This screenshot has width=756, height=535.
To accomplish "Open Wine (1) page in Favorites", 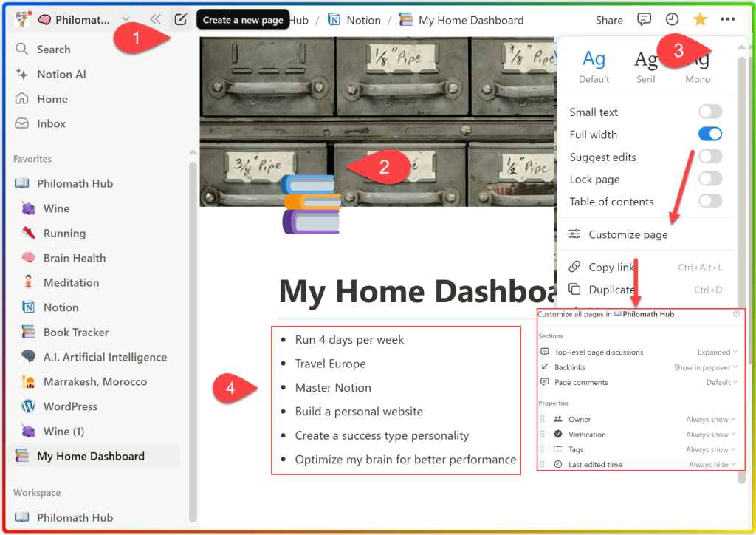I will coord(63,431).
